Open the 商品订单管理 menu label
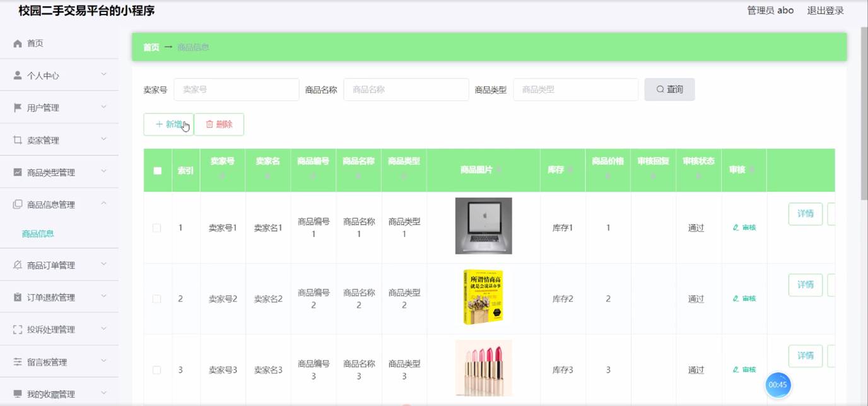Image resolution: width=868 pixels, height=406 pixels. point(51,265)
